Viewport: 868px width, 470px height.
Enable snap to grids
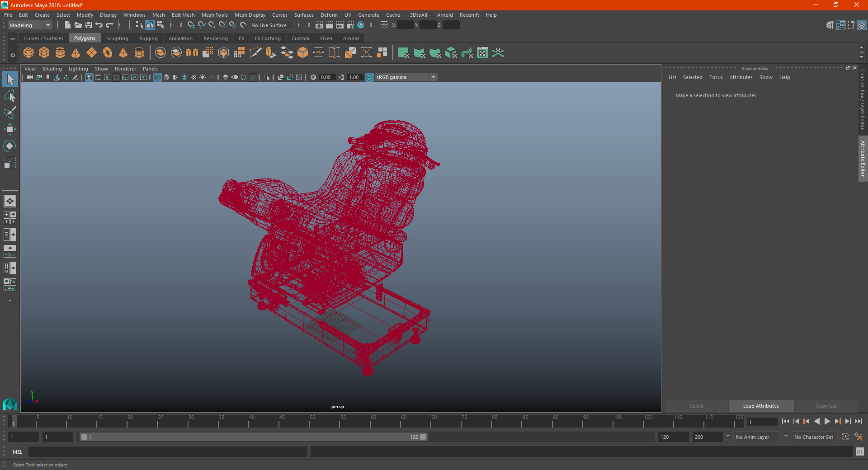(191, 25)
